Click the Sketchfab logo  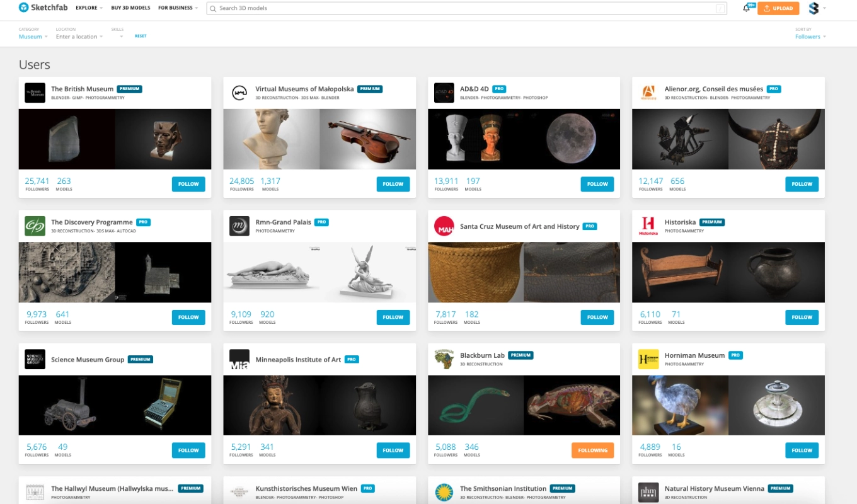click(43, 8)
